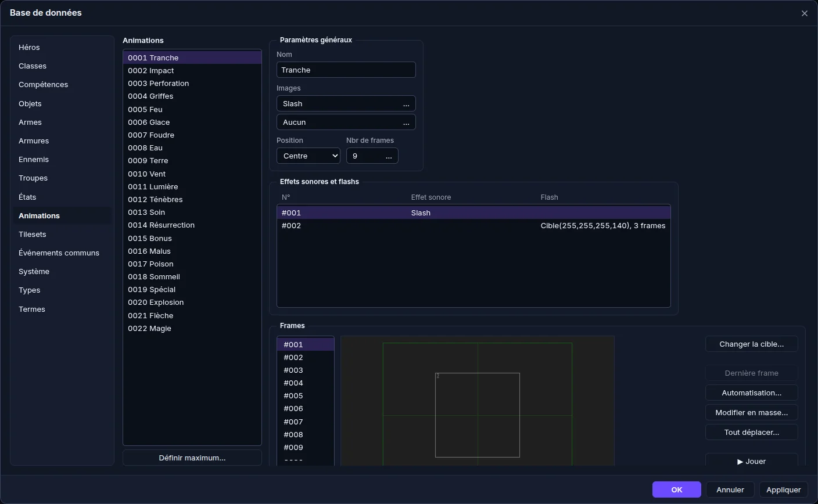Select frame #001 in Frames list
818x504 pixels.
(x=306, y=344)
